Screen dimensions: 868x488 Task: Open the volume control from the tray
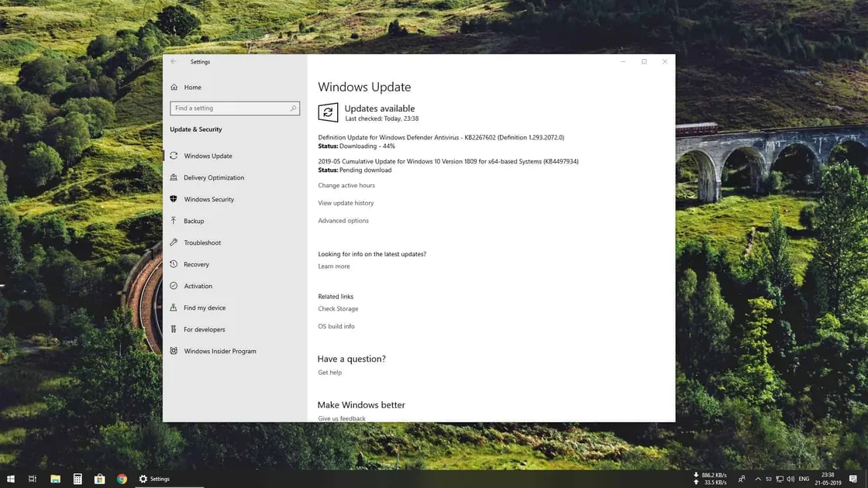coord(791,479)
